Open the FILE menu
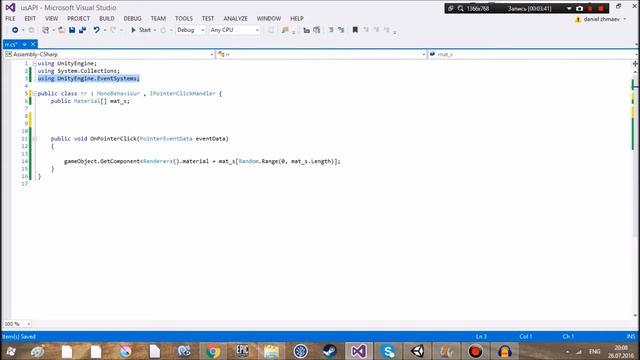Viewport: 640px width, 360px height. tap(10, 18)
